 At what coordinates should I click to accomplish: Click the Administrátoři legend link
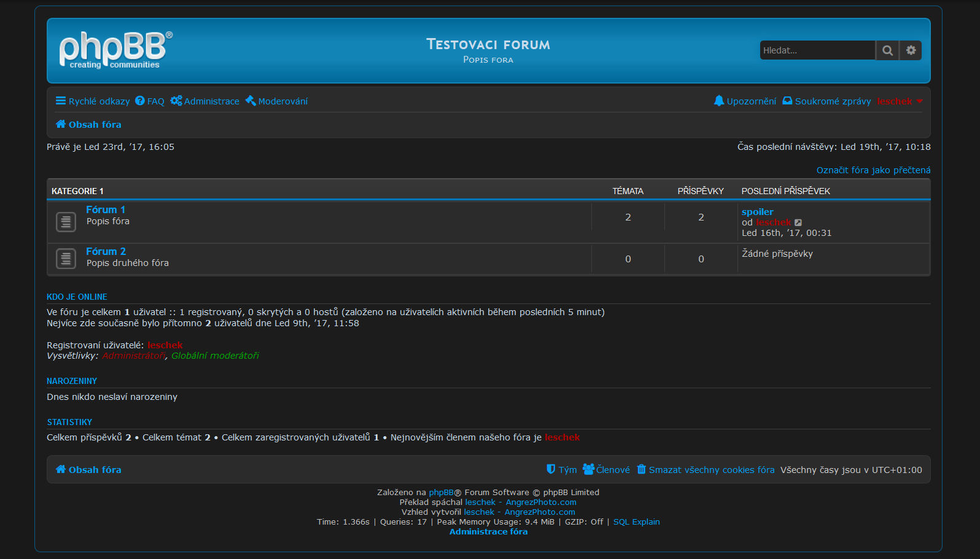pos(133,356)
